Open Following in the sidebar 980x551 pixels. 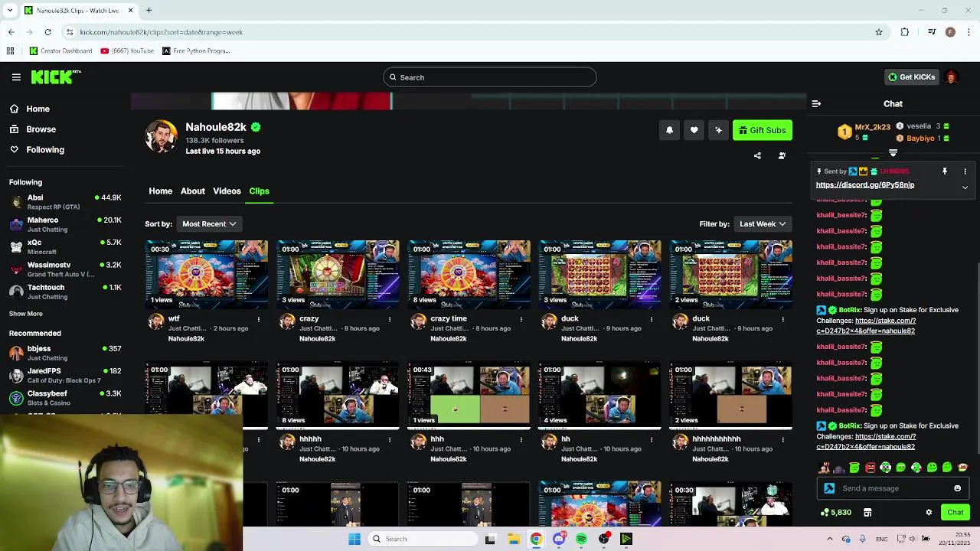tap(37, 150)
